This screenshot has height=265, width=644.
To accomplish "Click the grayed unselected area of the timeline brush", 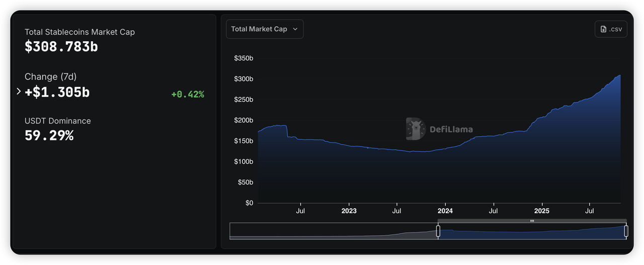I will click(332, 232).
